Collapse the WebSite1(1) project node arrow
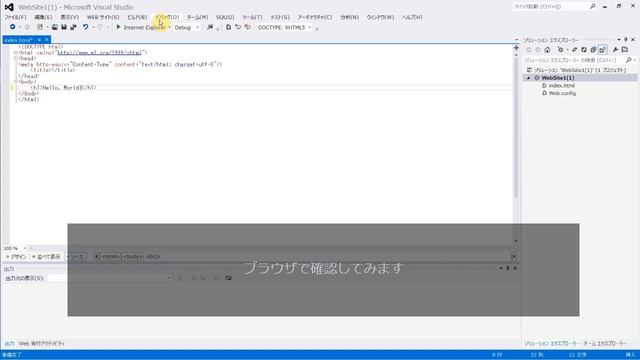 click(529, 78)
